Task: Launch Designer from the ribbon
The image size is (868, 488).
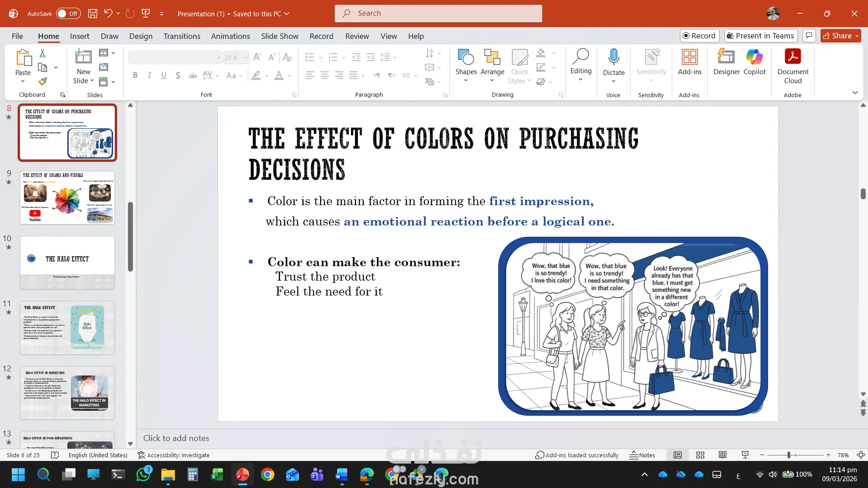Action: click(726, 62)
